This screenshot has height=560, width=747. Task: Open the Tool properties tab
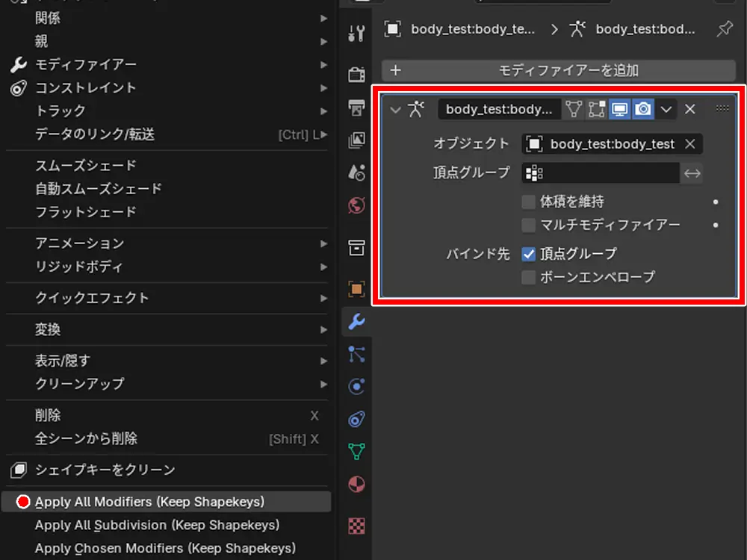pos(357,33)
